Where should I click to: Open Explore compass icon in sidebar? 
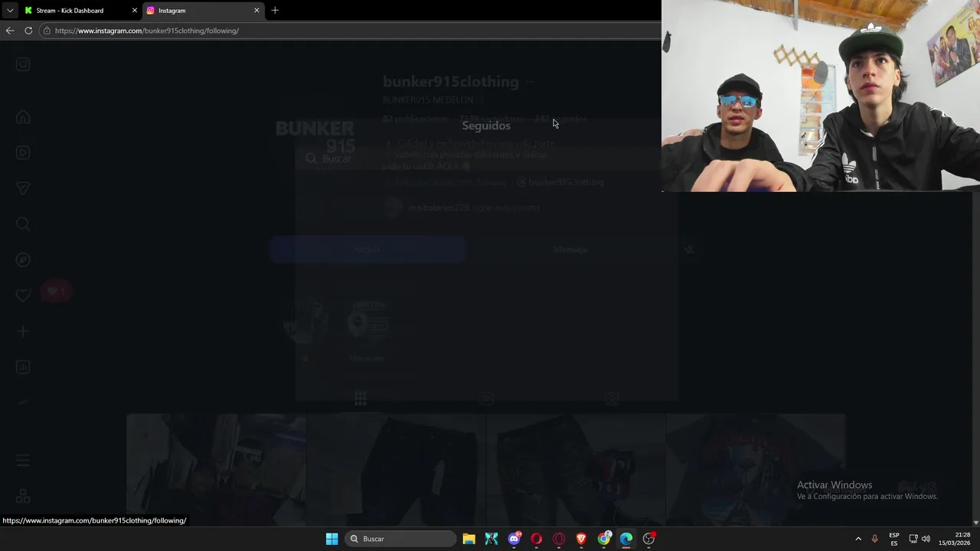click(23, 260)
